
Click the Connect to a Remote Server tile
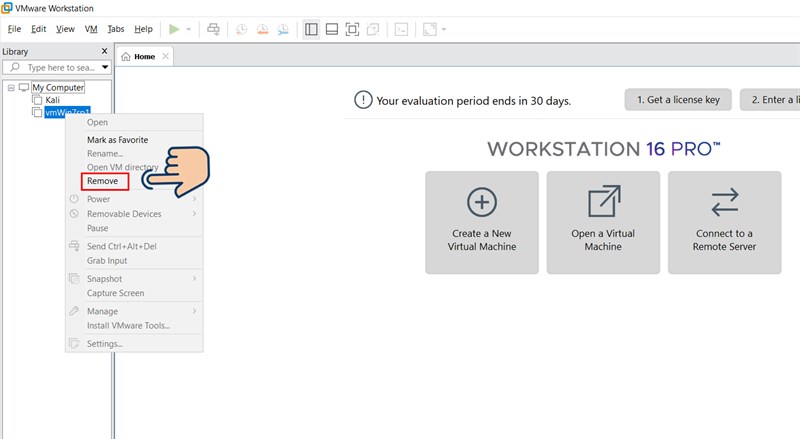(724, 222)
